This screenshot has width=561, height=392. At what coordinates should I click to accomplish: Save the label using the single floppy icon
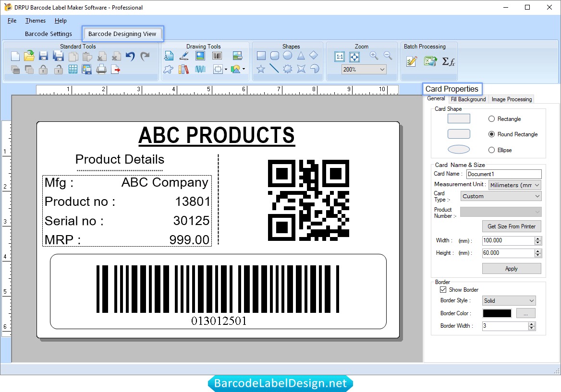43,56
